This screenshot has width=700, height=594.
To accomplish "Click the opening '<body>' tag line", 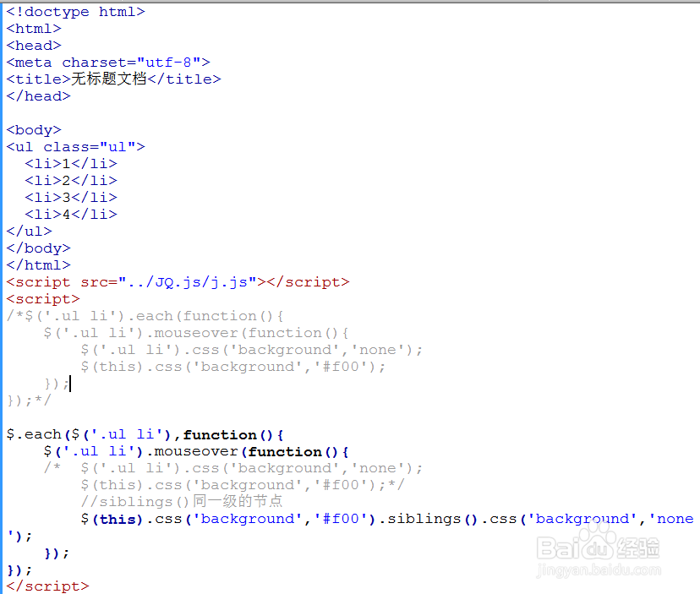I will coord(34,130).
